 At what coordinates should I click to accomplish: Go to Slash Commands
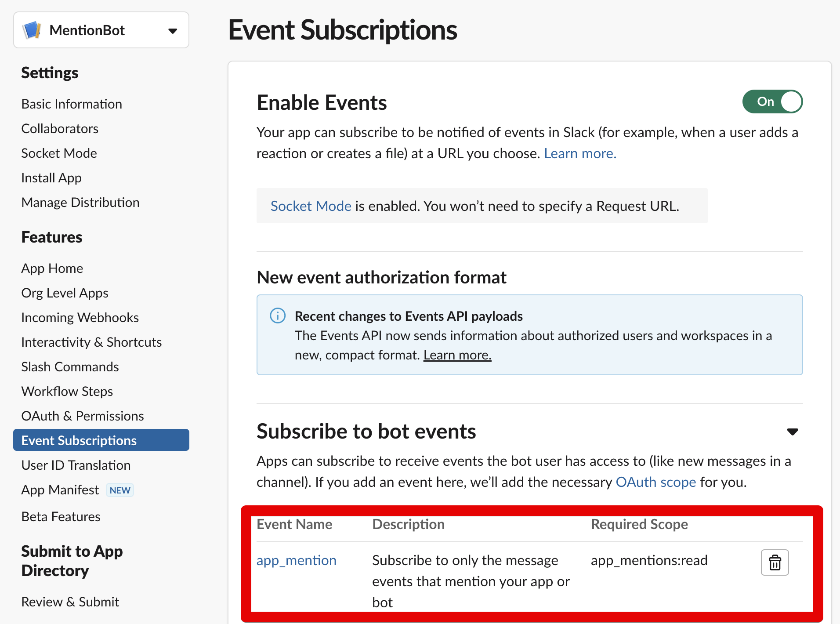(x=70, y=367)
